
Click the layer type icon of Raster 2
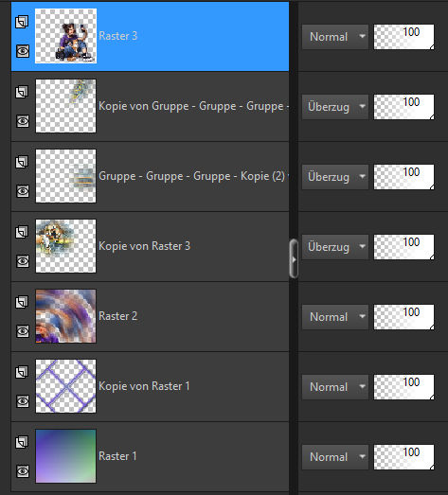[22, 302]
